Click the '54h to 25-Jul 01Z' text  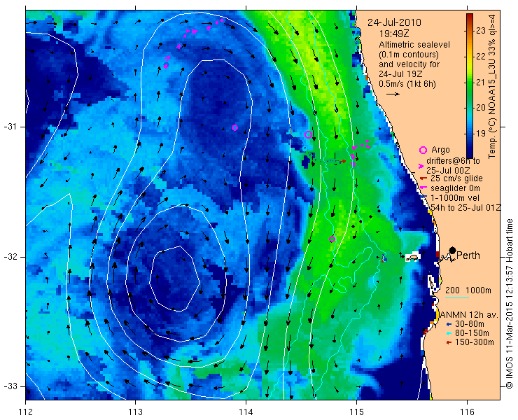pos(466,207)
